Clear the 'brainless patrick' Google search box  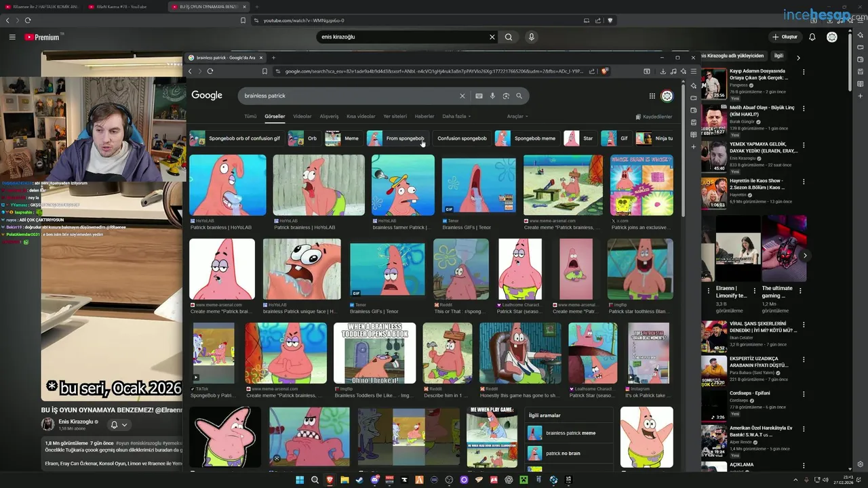click(x=462, y=96)
